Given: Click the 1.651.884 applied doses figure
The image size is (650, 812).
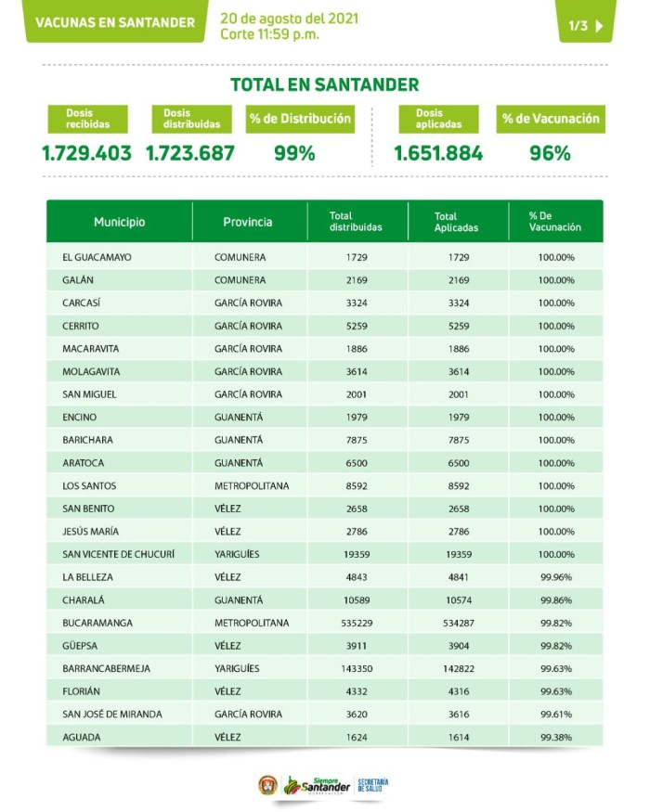Looking at the screenshot, I should pos(438,153).
